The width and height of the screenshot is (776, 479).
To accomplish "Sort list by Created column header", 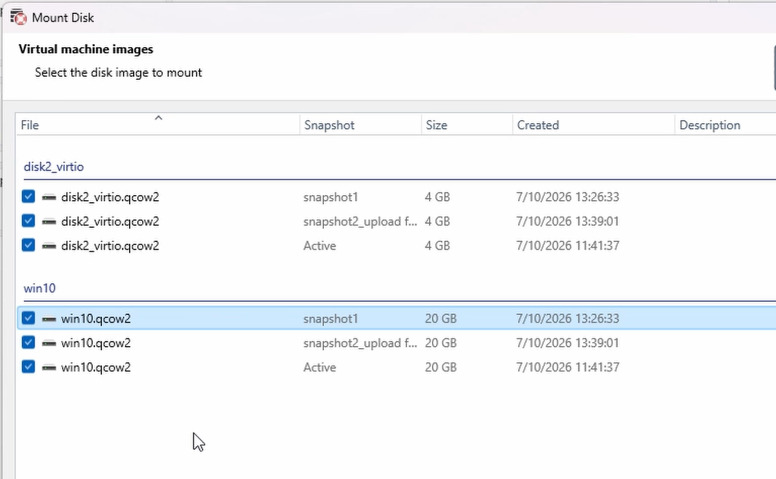I will (593, 125).
